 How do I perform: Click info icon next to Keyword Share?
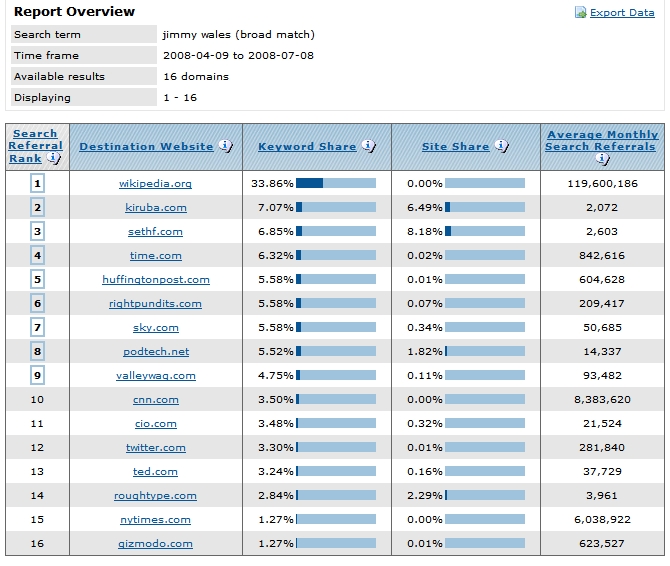(368, 146)
